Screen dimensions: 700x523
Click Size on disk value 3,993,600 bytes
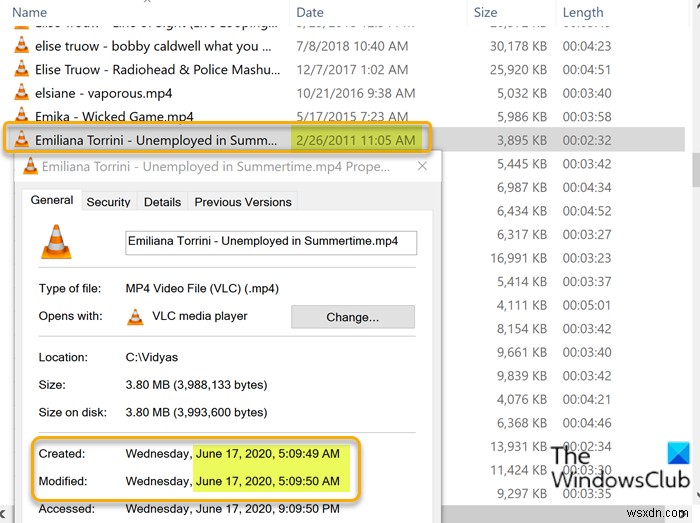[x=196, y=412]
